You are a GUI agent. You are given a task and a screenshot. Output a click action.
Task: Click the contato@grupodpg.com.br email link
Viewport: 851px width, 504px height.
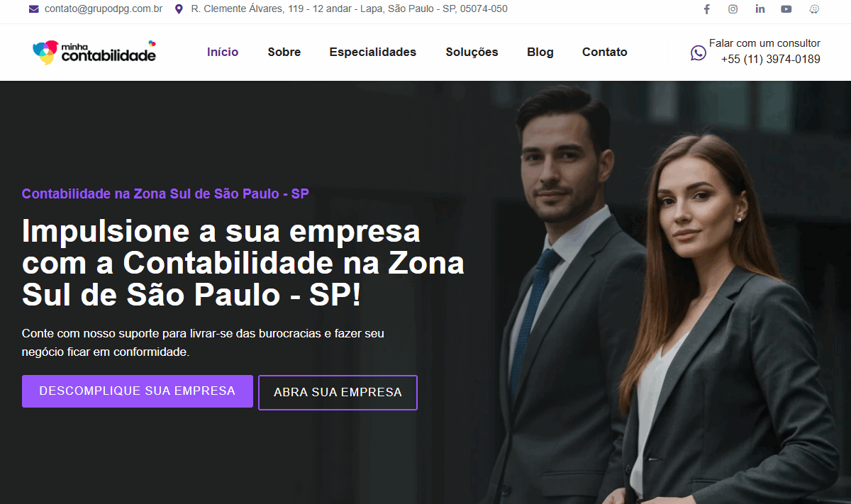pyautogui.click(x=104, y=9)
